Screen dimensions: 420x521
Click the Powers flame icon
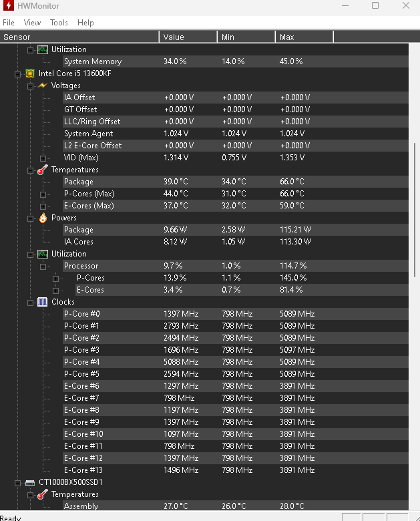click(x=43, y=218)
